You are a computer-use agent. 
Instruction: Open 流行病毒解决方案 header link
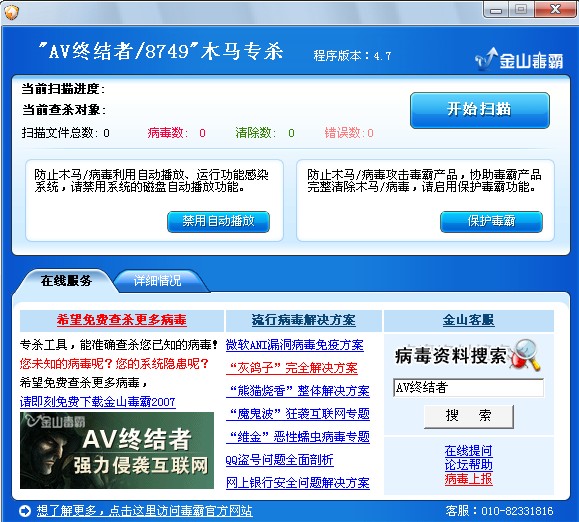(304, 320)
